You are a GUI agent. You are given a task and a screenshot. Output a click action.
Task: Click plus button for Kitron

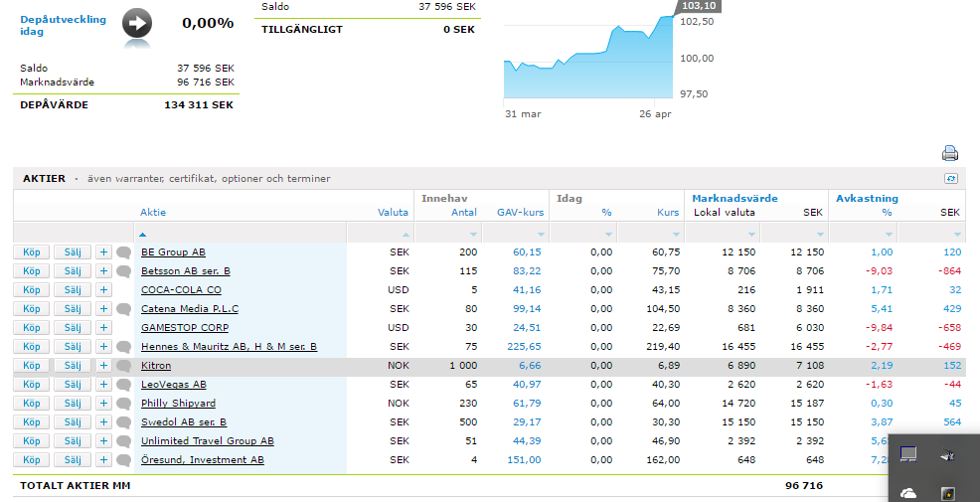[103, 365]
